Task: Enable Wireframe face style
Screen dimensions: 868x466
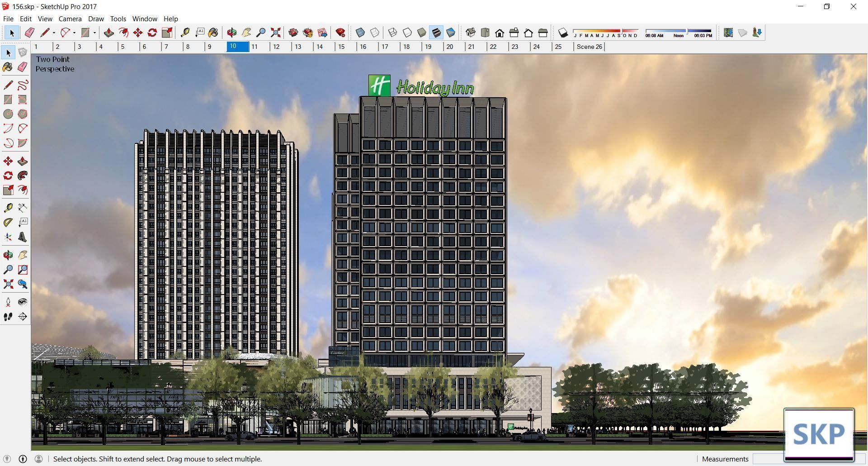Action: (393, 33)
